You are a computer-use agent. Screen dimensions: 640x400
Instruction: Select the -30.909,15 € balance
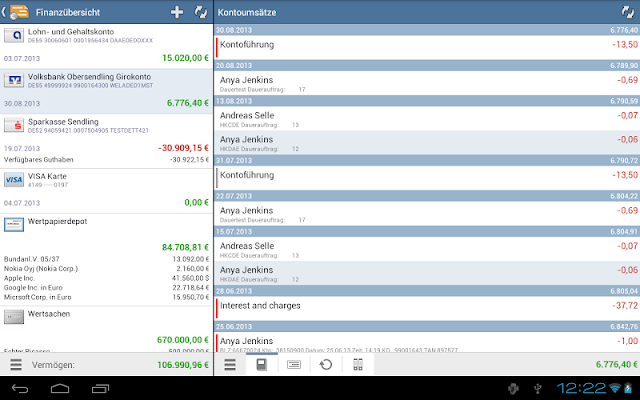click(x=183, y=148)
